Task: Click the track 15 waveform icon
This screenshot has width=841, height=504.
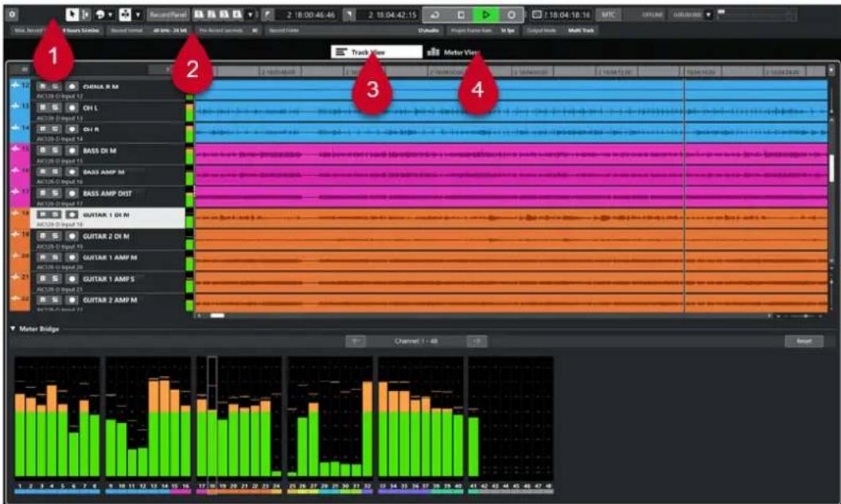Action: click(15, 149)
